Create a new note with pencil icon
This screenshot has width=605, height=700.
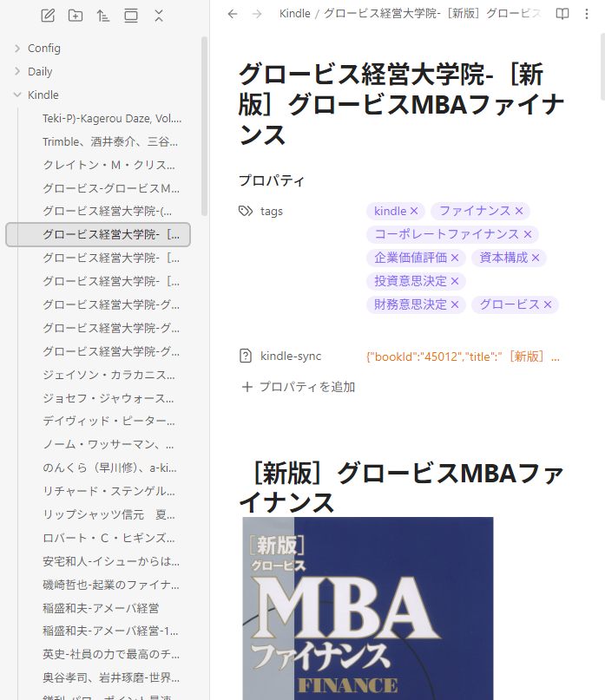click(x=48, y=16)
